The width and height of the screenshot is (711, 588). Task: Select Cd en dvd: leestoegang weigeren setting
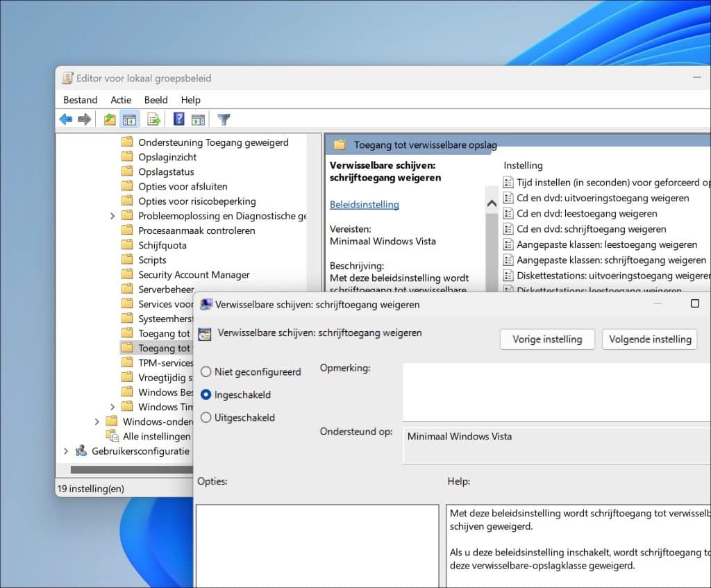pyautogui.click(x=587, y=214)
